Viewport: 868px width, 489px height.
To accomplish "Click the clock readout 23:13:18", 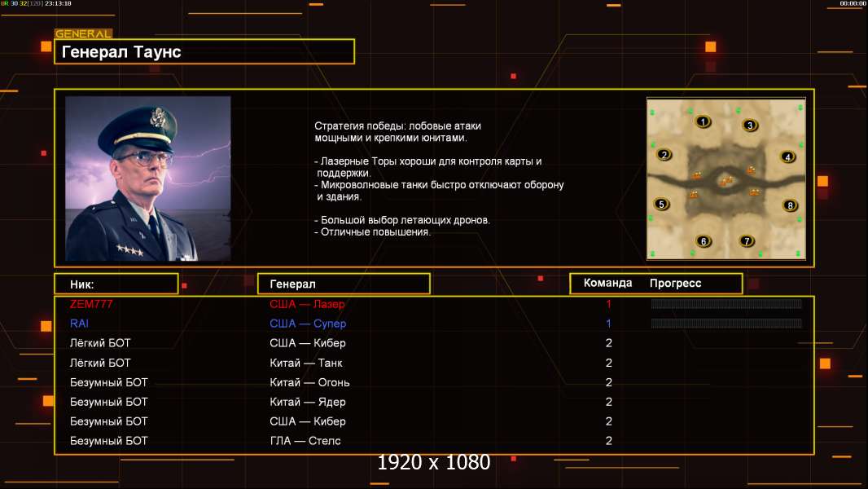I will click(58, 3).
